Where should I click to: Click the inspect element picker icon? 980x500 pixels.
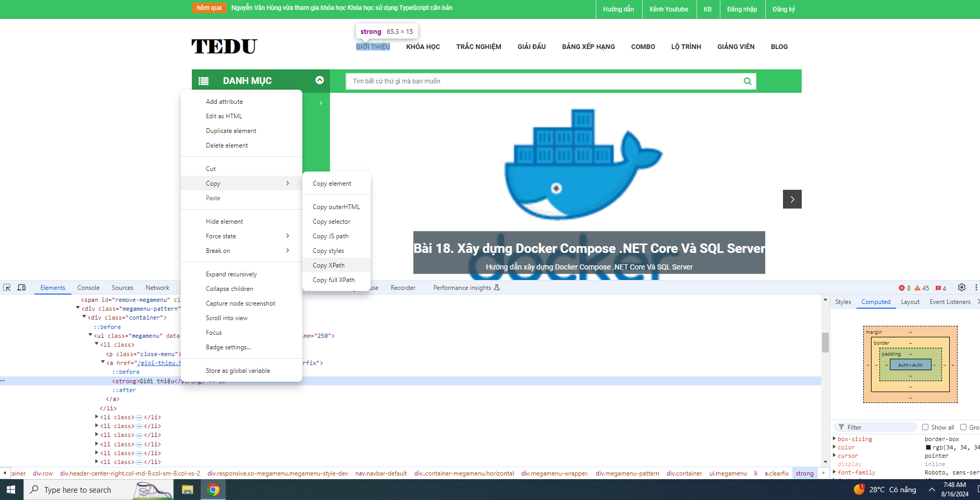pos(7,287)
